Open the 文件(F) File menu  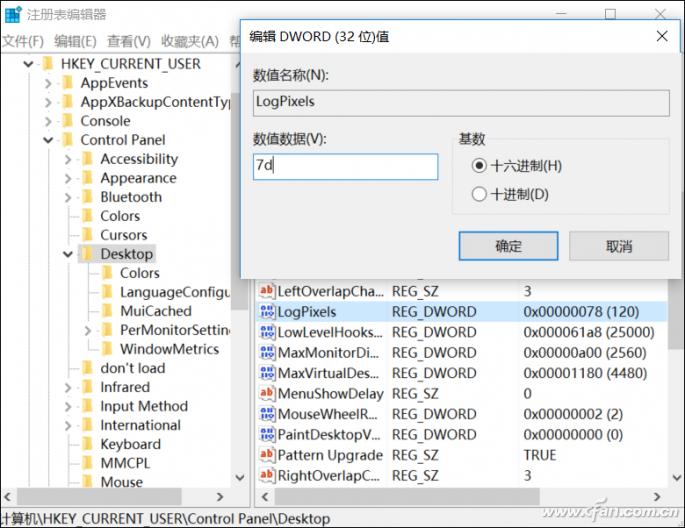click(x=23, y=41)
